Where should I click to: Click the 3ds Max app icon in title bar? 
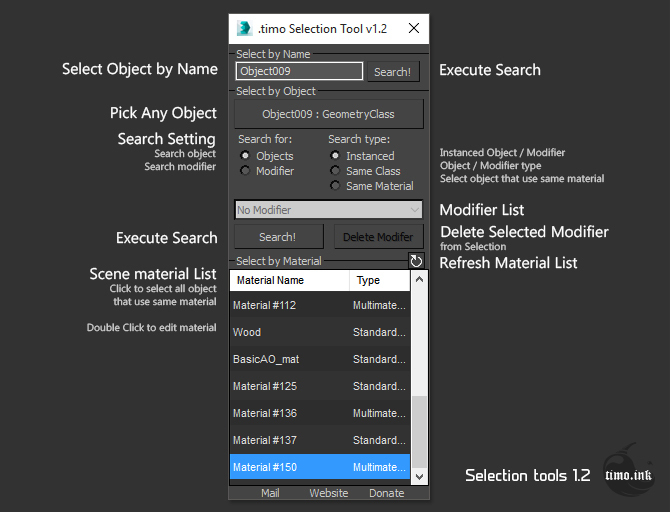(x=242, y=28)
